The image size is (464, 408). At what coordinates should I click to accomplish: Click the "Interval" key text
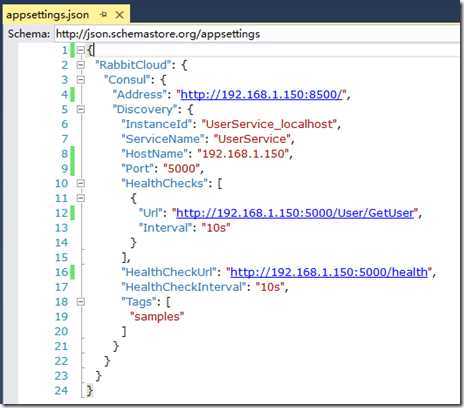166,228
